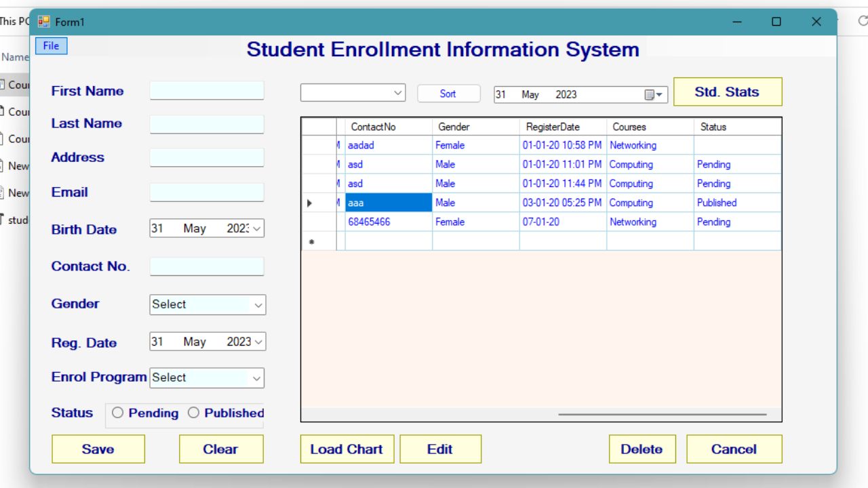Click the Std. Stats button
Screen dimensions: 868x488
click(x=727, y=91)
